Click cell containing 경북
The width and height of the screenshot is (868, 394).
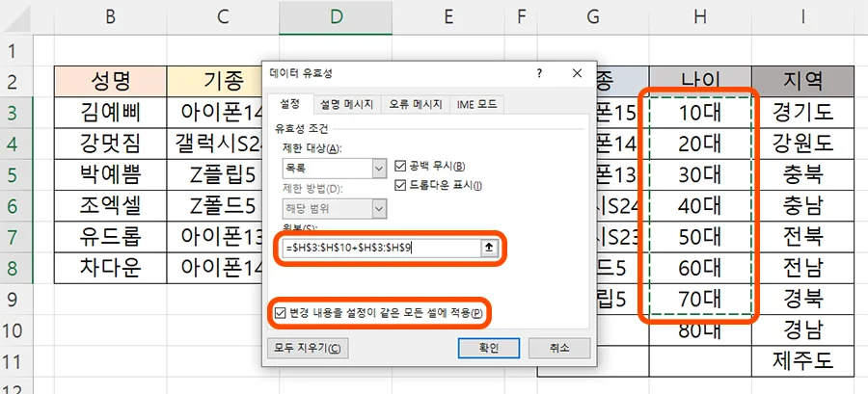click(802, 299)
